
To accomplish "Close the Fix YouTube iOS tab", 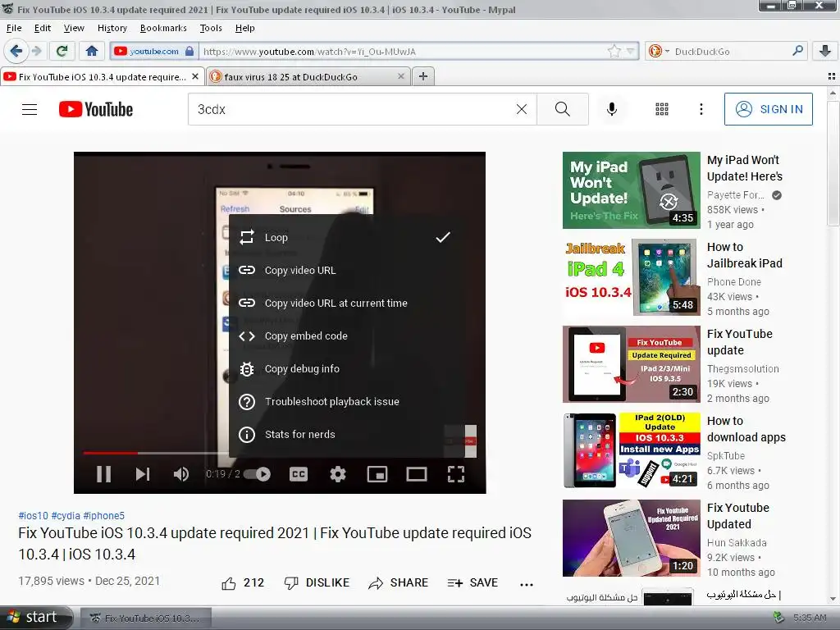I will click(x=195, y=76).
